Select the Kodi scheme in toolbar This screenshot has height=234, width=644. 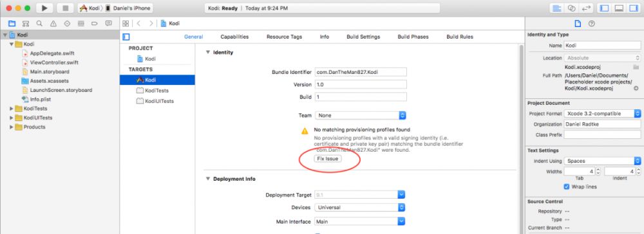click(90, 8)
